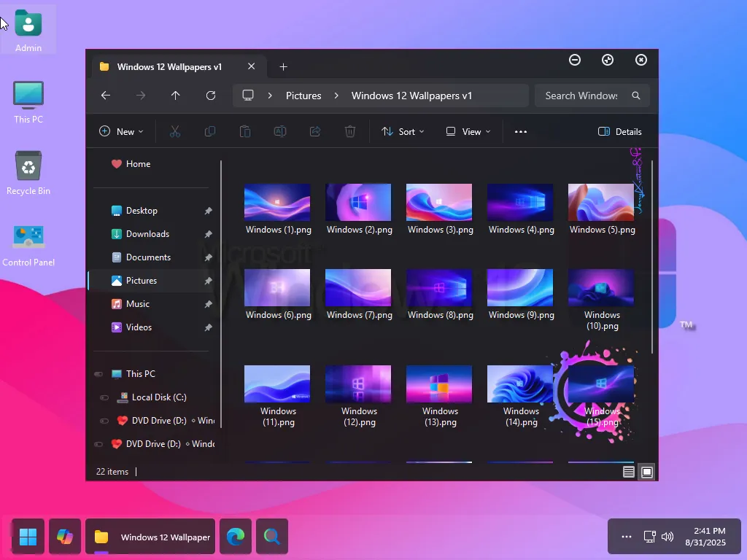This screenshot has height=560, width=747.
Task: Refresh the current folder view
Action: 211,96
